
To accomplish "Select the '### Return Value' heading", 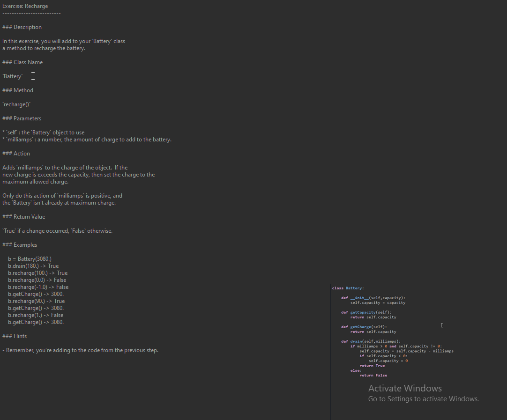I will tap(24, 216).
